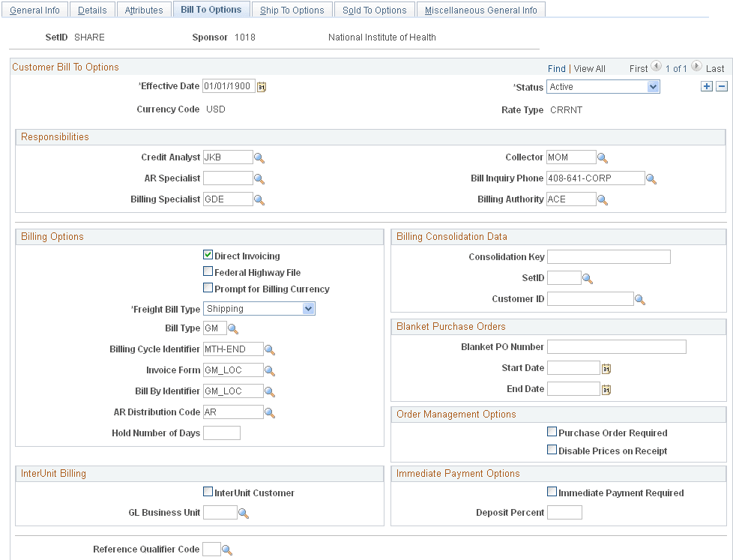
Task: Open the Blanket PO Start Date calendar
Action: coord(606,367)
